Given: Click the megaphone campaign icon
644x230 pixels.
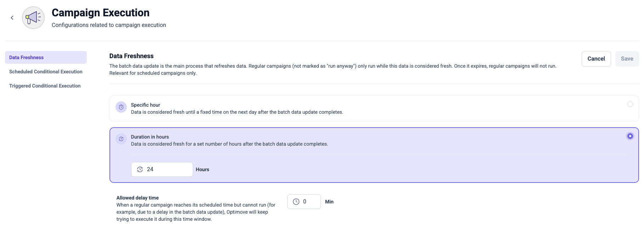Looking at the screenshot, I should pos(33,18).
